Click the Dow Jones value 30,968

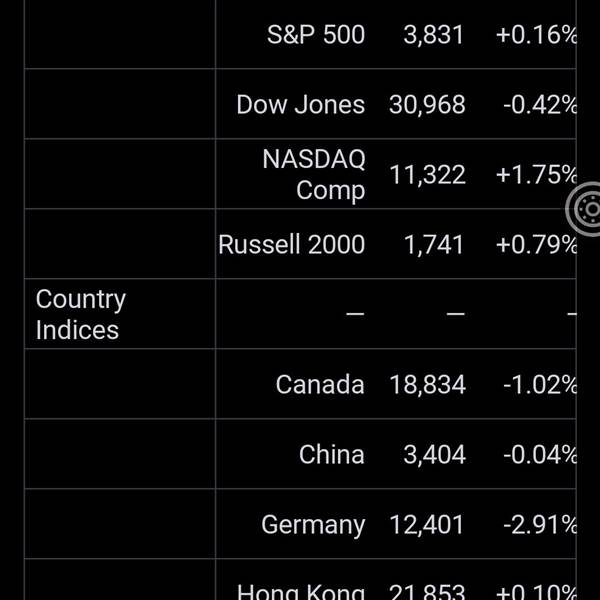click(x=427, y=105)
